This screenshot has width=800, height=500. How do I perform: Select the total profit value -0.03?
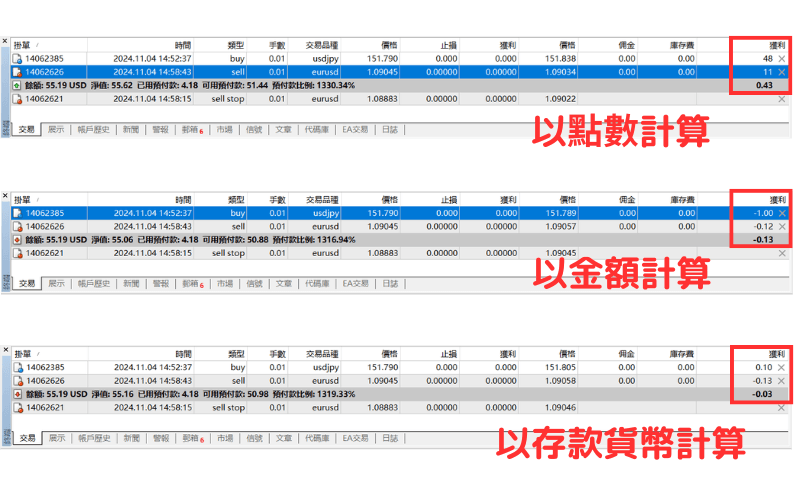tap(762, 394)
